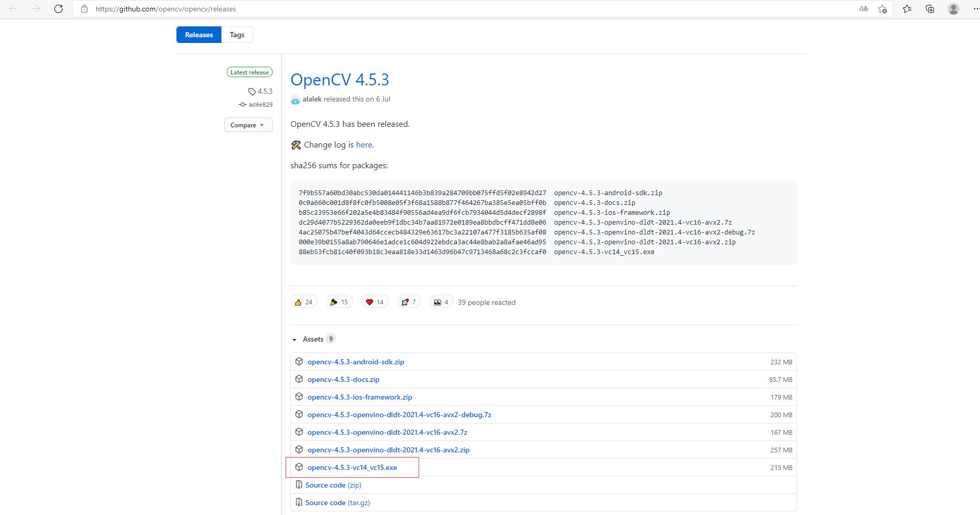Click package icon for ios-framework.zip
980x515 pixels.
(299, 396)
